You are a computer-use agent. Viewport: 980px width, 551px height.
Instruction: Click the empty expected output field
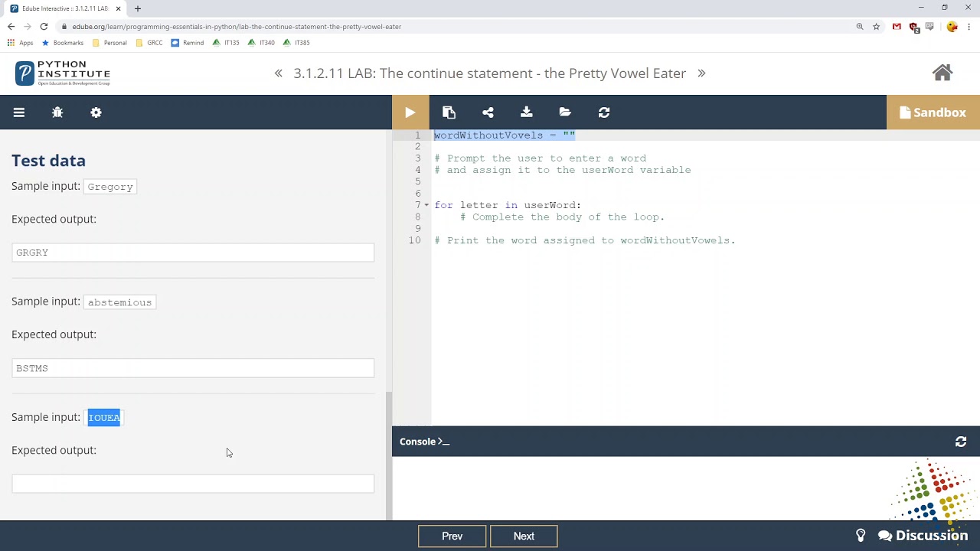(x=193, y=484)
